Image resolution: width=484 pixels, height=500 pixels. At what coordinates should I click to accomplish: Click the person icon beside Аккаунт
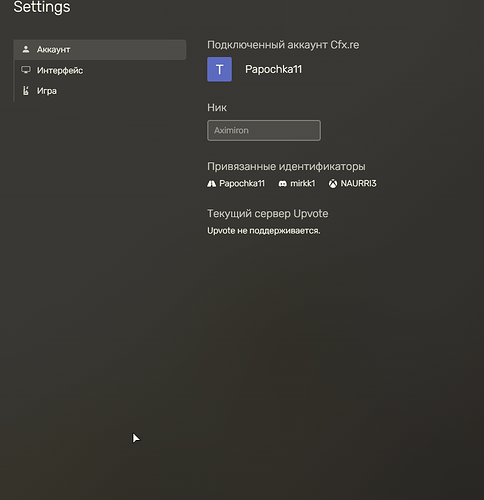pos(26,49)
